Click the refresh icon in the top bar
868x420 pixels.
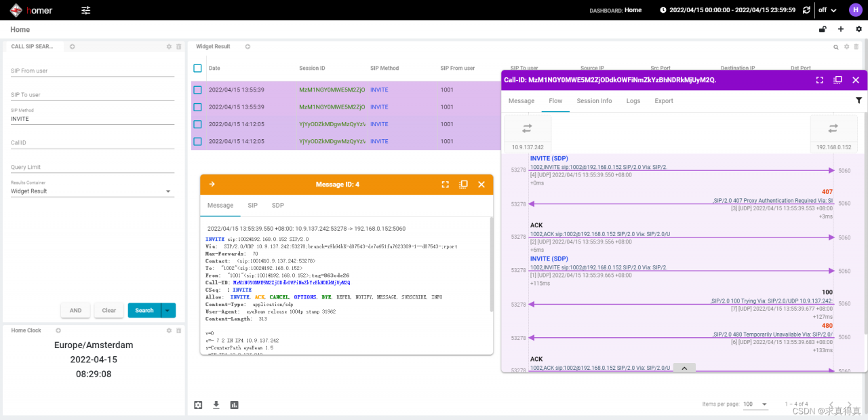point(806,10)
